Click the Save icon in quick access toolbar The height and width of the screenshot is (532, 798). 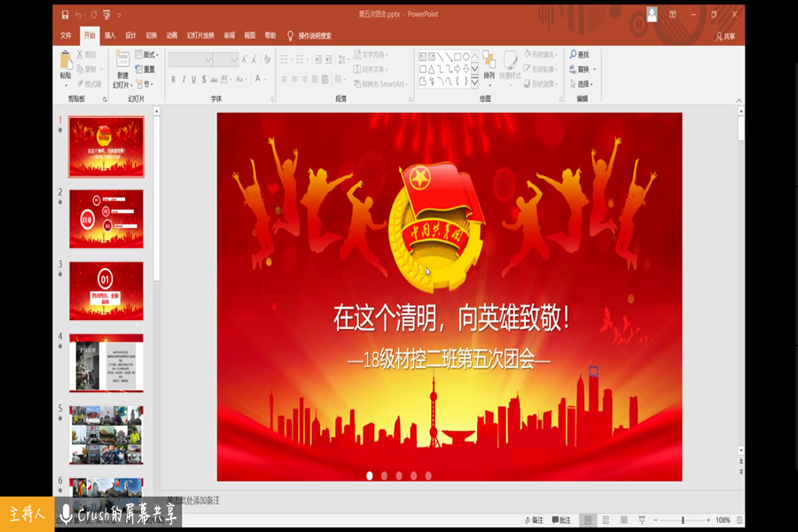(x=65, y=15)
